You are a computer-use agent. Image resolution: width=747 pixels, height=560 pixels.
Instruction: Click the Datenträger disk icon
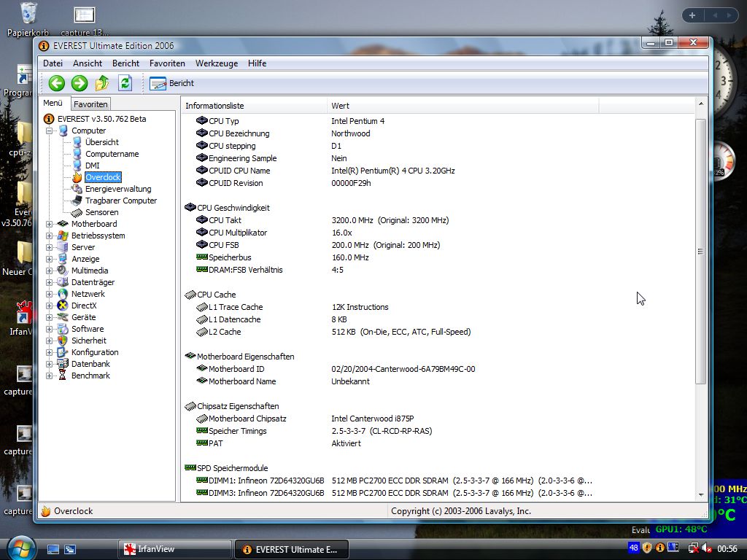63,282
